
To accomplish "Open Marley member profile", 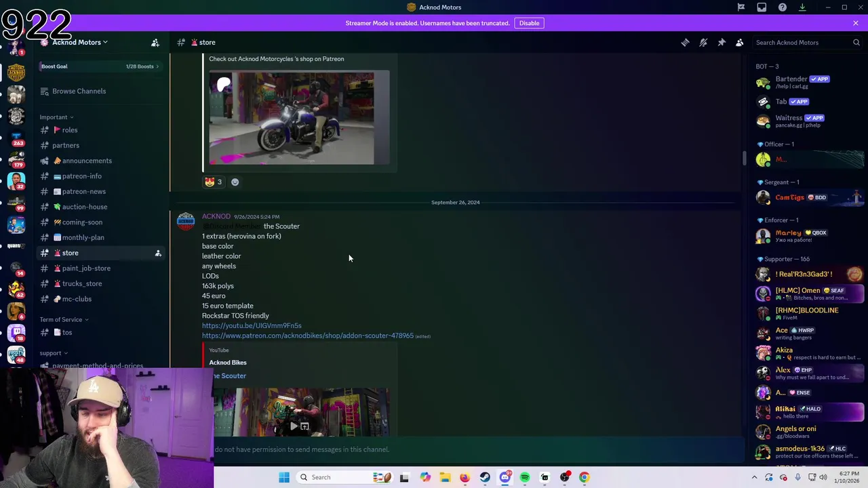I will click(809, 236).
